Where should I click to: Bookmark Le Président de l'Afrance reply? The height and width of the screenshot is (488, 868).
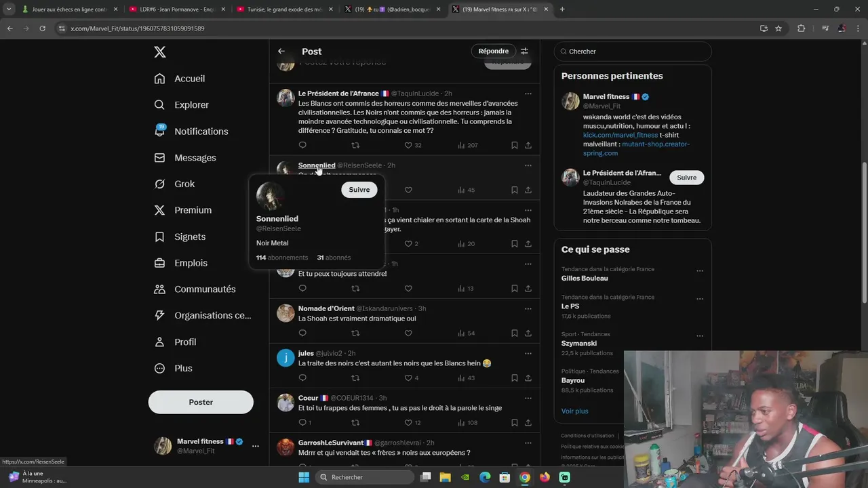[515, 145]
